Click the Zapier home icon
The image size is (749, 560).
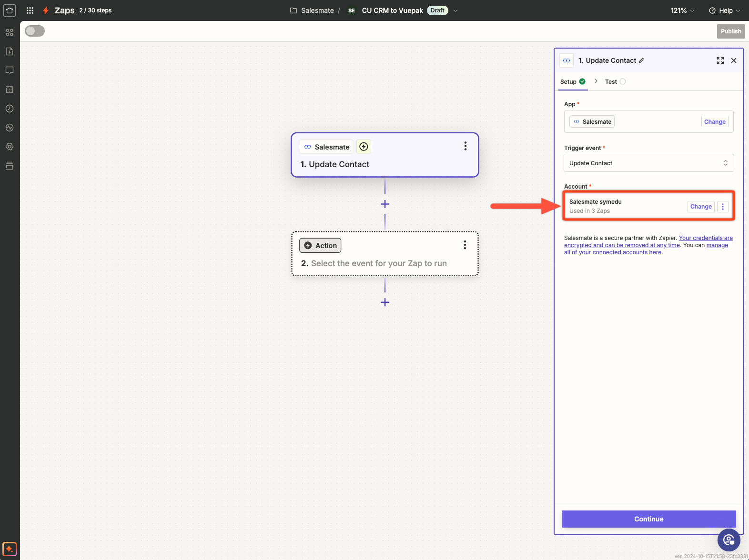coord(10,10)
